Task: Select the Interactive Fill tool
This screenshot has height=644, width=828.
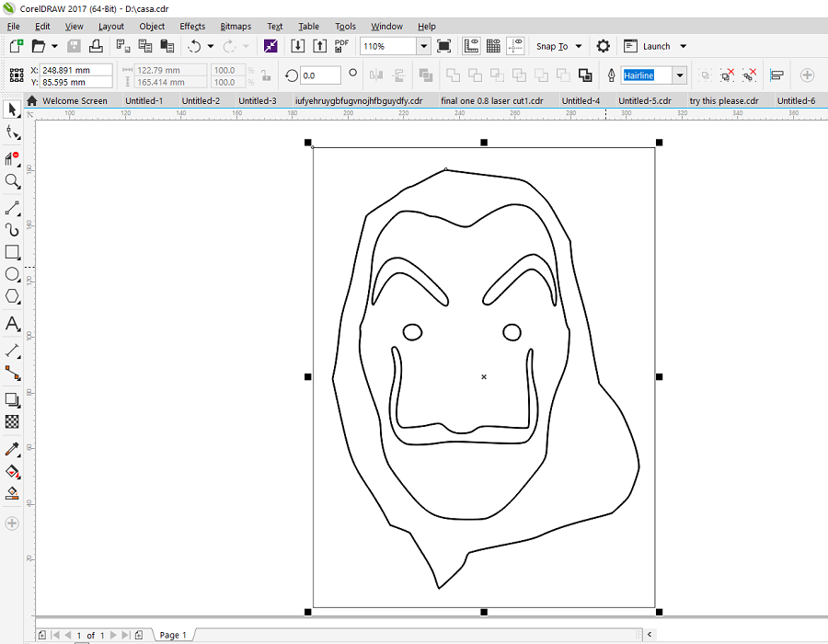Action: [x=12, y=471]
